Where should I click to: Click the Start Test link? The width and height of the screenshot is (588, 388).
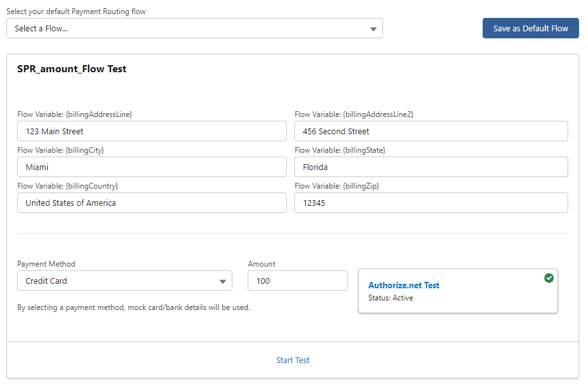[292, 360]
